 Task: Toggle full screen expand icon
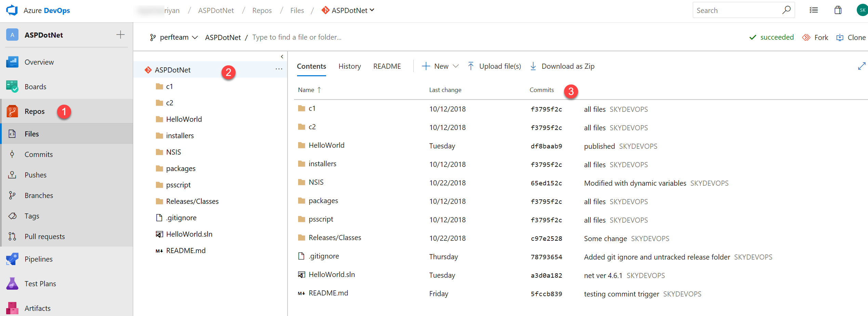tap(862, 66)
